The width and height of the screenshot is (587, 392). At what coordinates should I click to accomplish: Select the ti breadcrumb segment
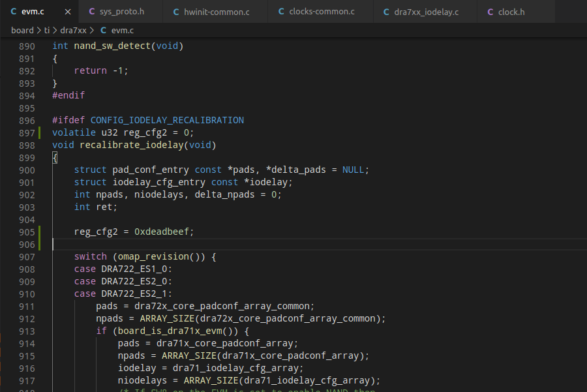click(47, 30)
